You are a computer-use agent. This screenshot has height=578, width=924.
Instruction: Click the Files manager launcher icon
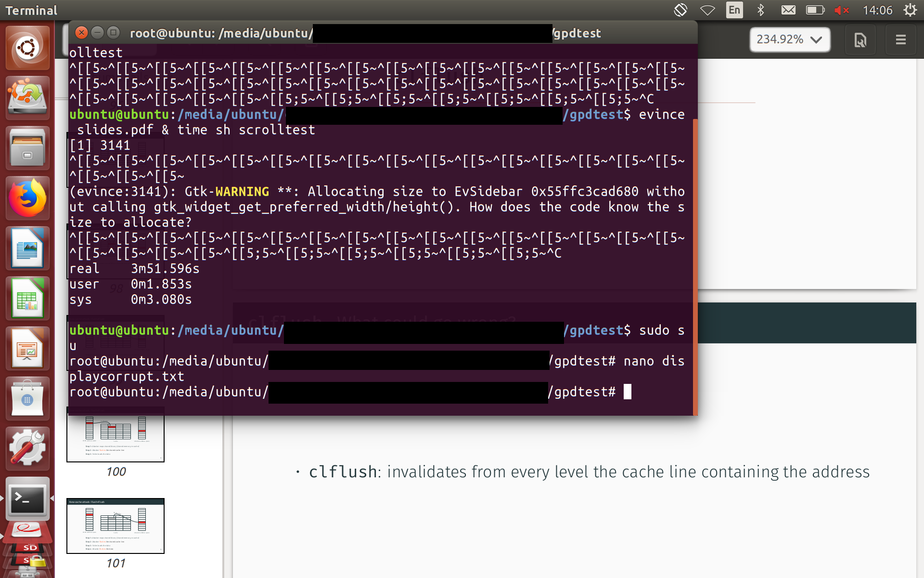coord(27,148)
